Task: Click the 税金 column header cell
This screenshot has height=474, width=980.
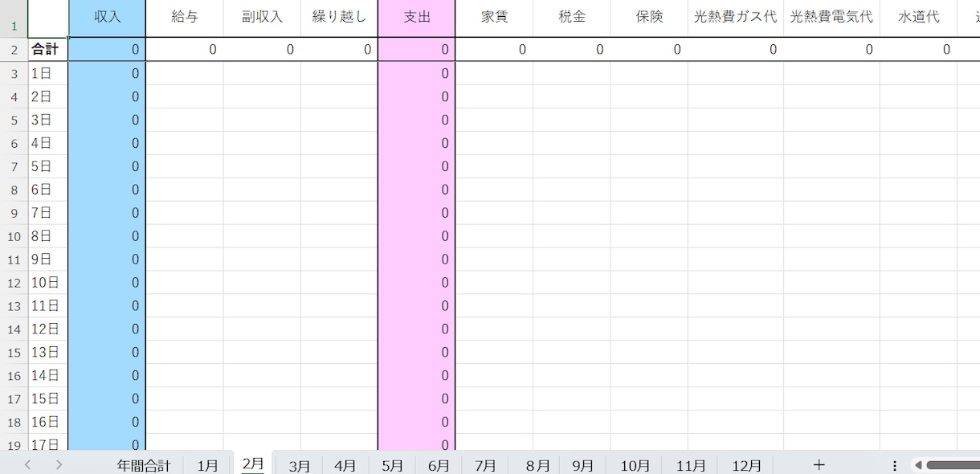Action: 572,18
